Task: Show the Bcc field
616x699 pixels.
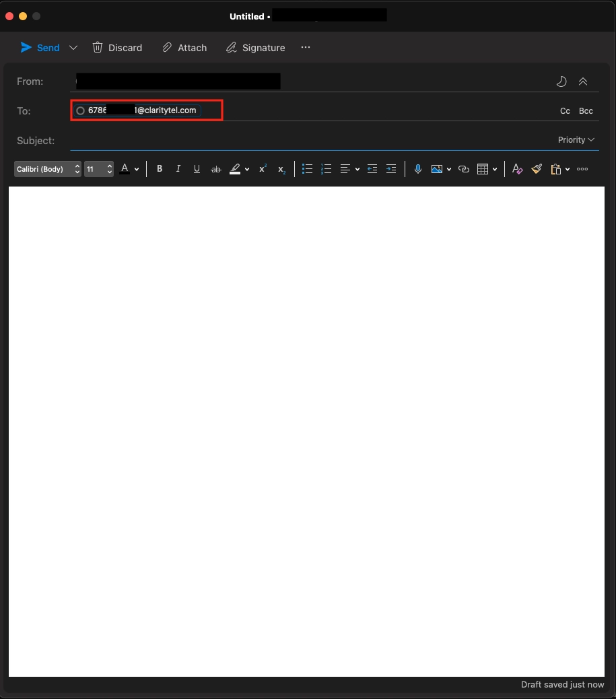Action: click(x=586, y=111)
